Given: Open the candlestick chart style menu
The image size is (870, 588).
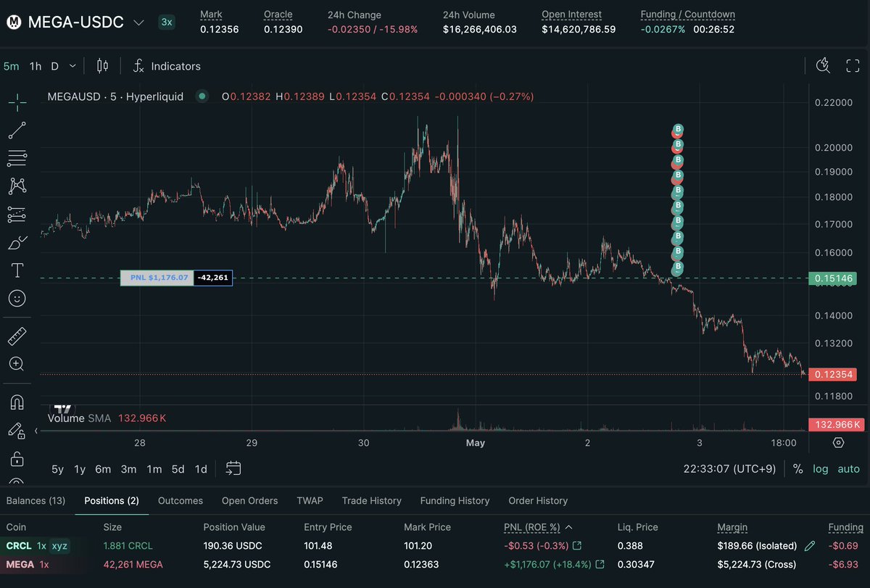Looking at the screenshot, I should click(x=102, y=66).
